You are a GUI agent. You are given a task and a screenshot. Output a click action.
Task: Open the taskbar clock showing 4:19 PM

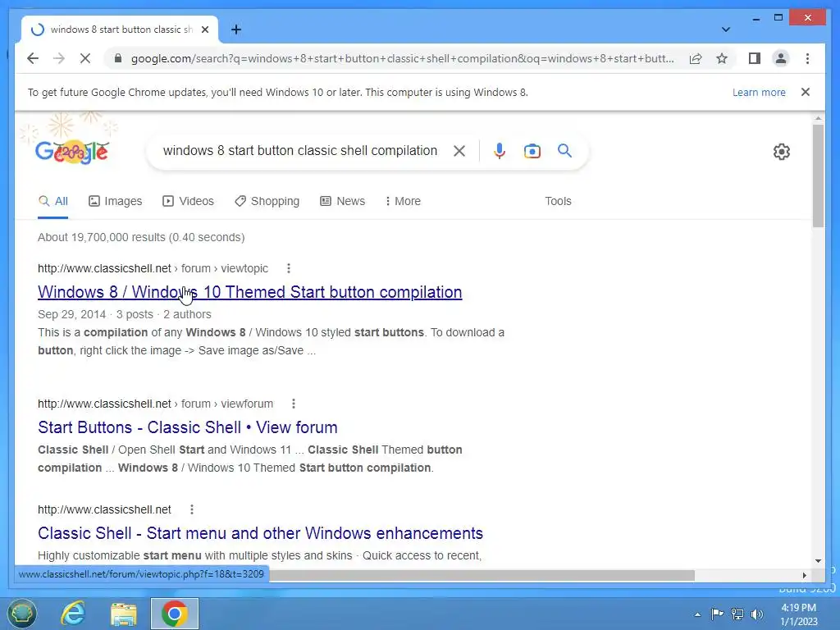[799, 614]
